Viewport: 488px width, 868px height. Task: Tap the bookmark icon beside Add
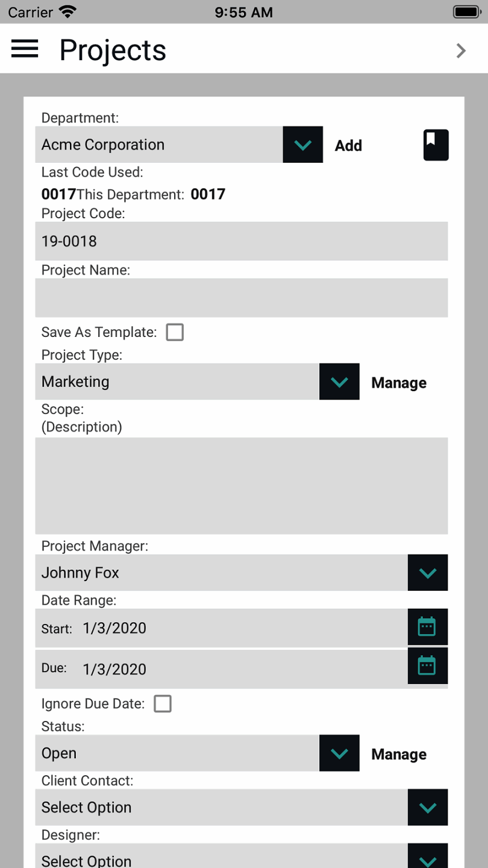pyautogui.click(x=436, y=145)
